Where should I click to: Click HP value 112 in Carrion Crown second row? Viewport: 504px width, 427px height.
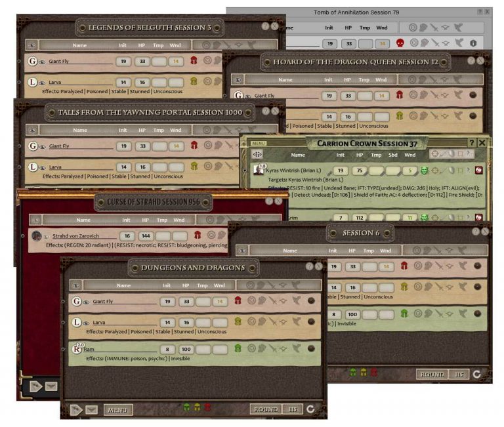pos(360,218)
